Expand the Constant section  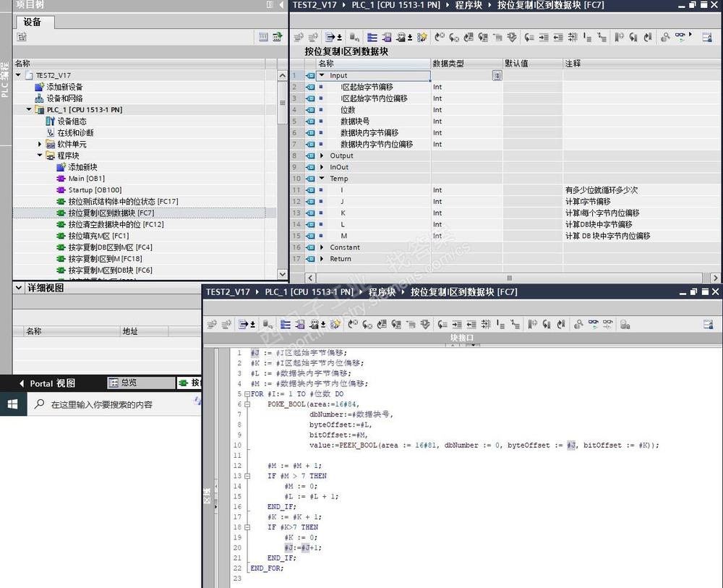pos(322,247)
